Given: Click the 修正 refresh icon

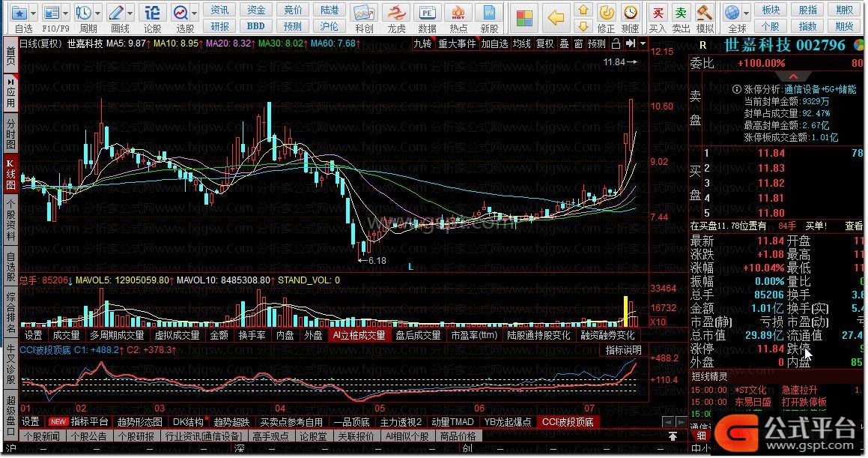Looking at the screenshot, I should click(607, 13).
